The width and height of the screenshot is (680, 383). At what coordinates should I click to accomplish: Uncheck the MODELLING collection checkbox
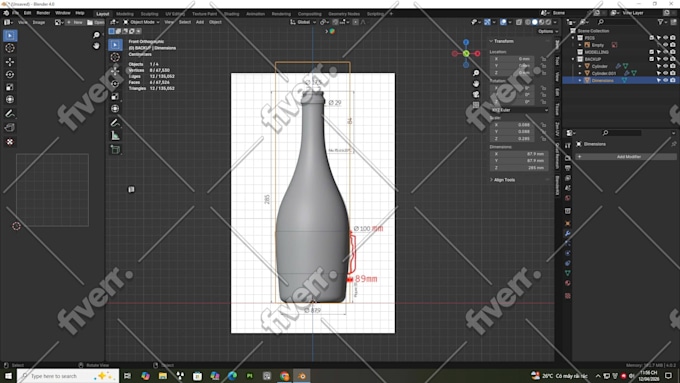[651, 52]
